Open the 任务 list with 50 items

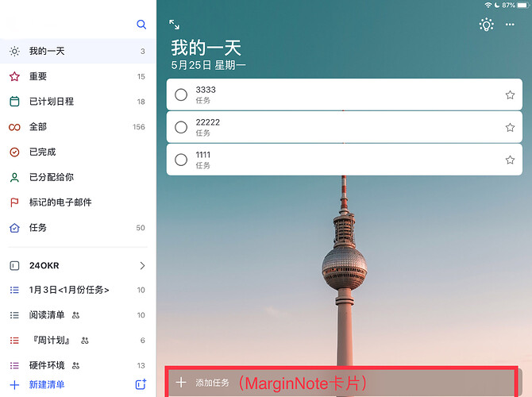(x=78, y=228)
